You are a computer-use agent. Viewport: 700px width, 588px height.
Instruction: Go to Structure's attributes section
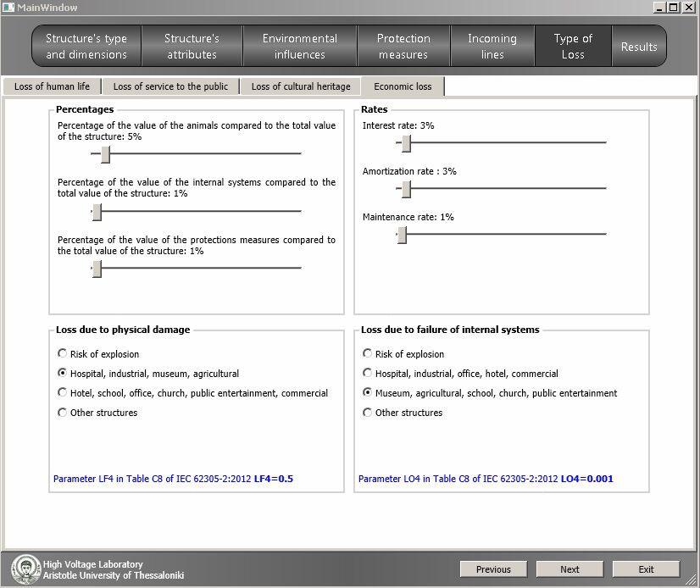(192, 46)
